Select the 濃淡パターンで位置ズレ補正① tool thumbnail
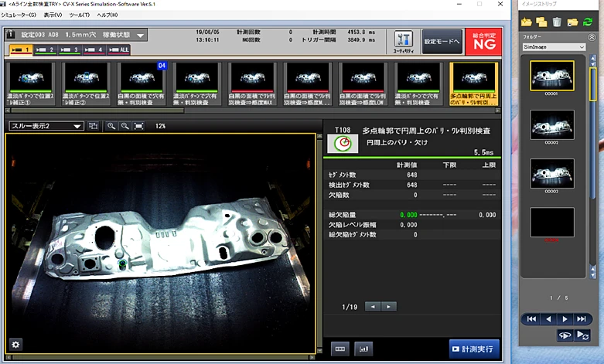This screenshot has width=604, height=364. (31, 84)
